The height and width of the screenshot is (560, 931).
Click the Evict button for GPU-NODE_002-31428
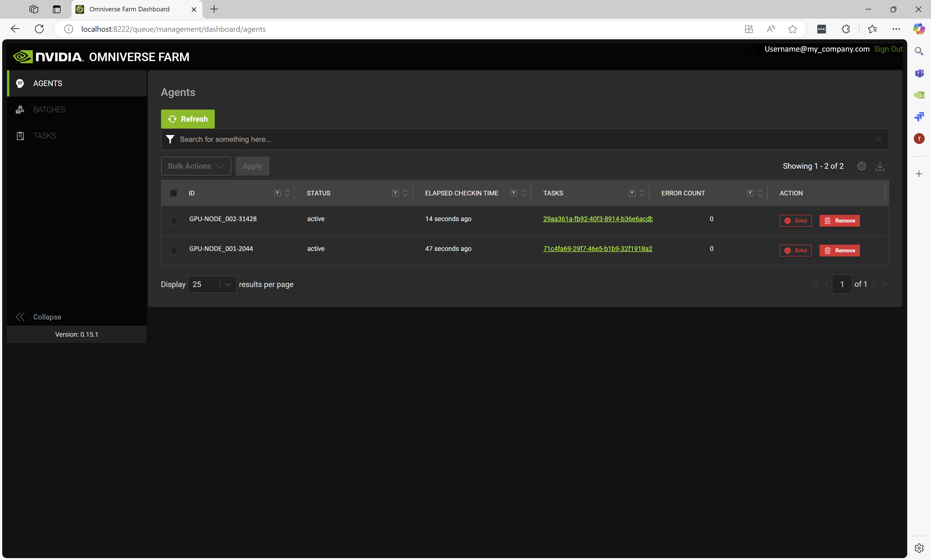point(796,220)
